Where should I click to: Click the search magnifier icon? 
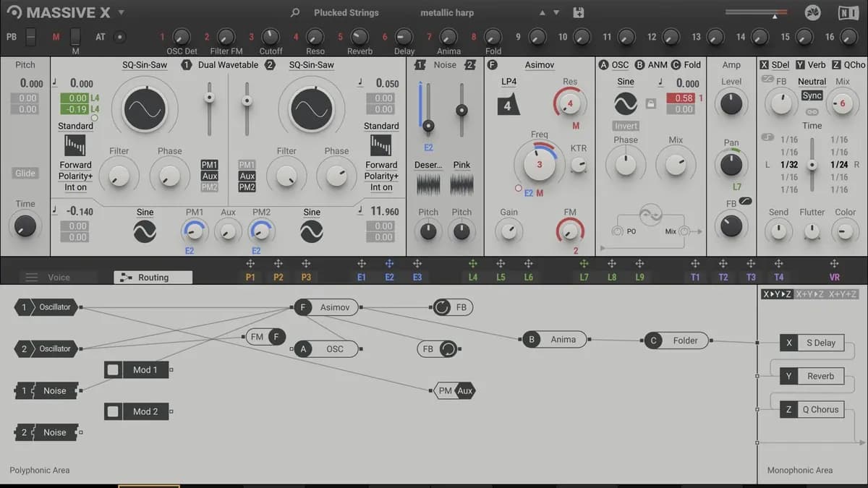(x=294, y=13)
